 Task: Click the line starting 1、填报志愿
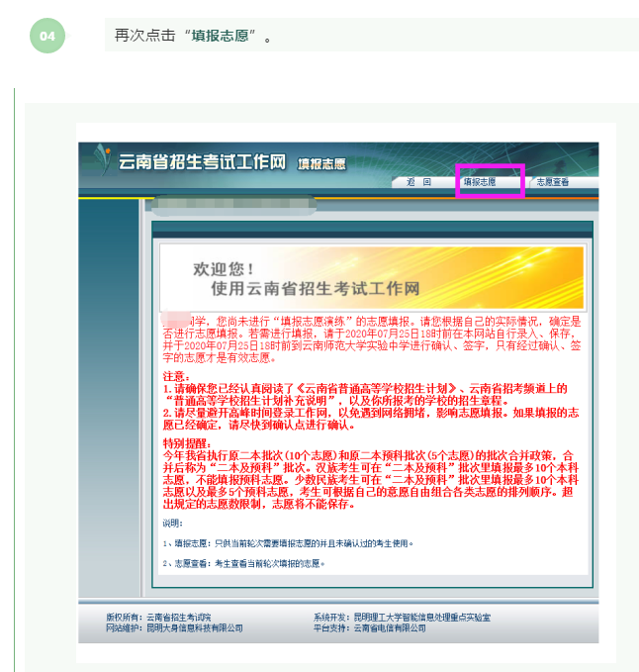288,543
